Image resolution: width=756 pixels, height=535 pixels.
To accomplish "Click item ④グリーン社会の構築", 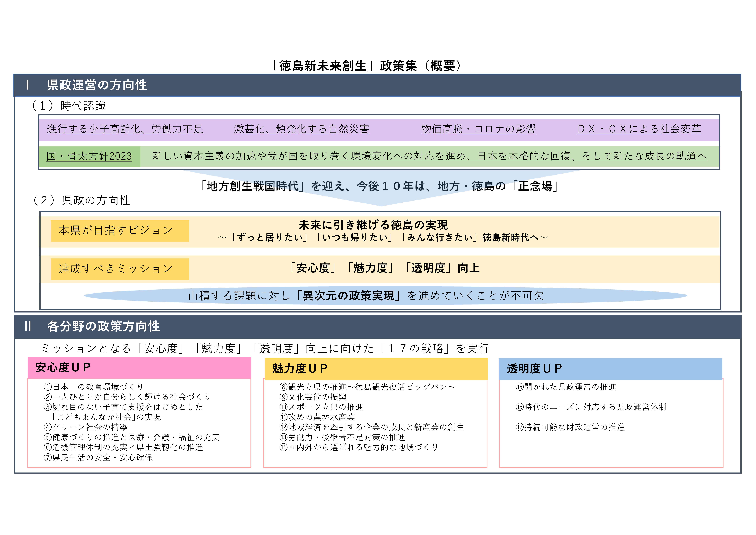I will (x=86, y=427).
